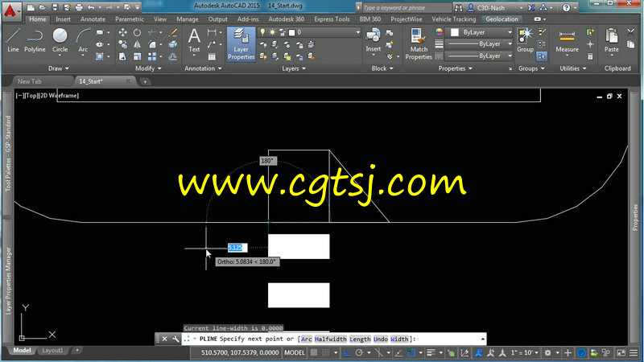Expand the Layers panel
644x362 pixels.
pyautogui.click(x=294, y=68)
